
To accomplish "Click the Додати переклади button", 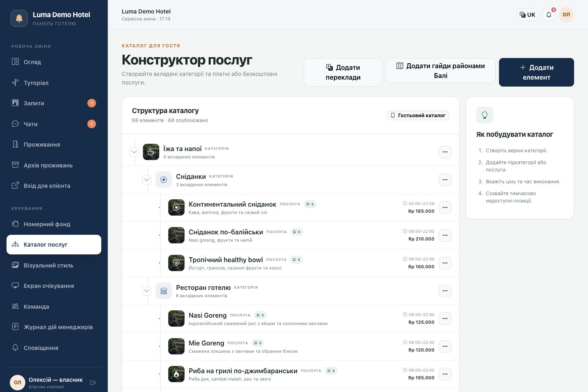I will pyautogui.click(x=343, y=72).
